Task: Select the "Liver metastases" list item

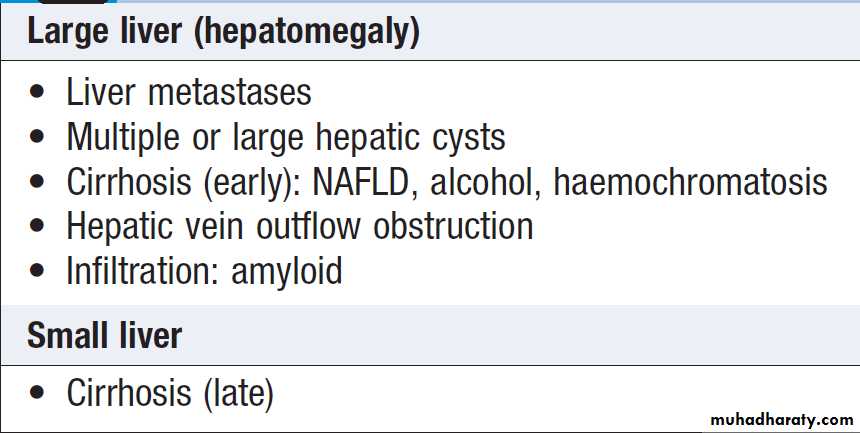Action: click(189, 92)
